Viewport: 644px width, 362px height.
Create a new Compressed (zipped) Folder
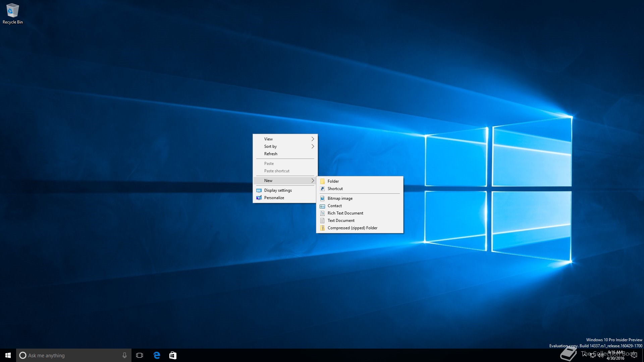pos(360,228)
